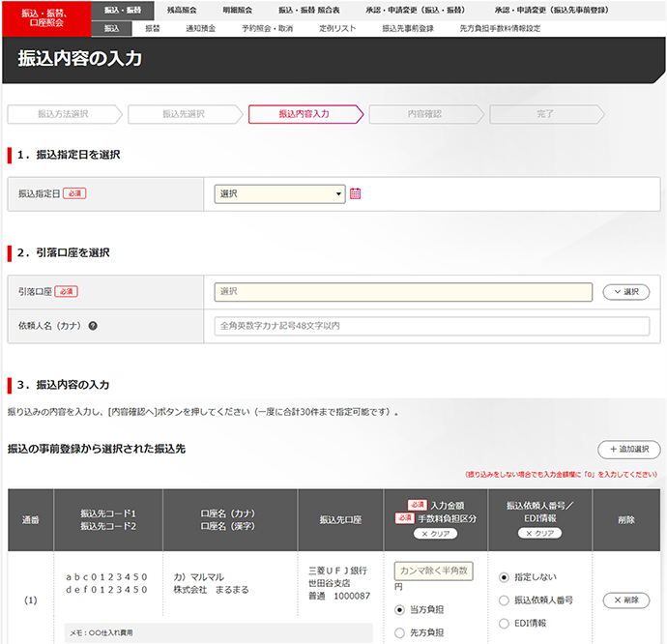Image resolution: width=667 pixels, height=644 pixels.
Task: Open the calendar date picker icon
Action: (355, 193)
